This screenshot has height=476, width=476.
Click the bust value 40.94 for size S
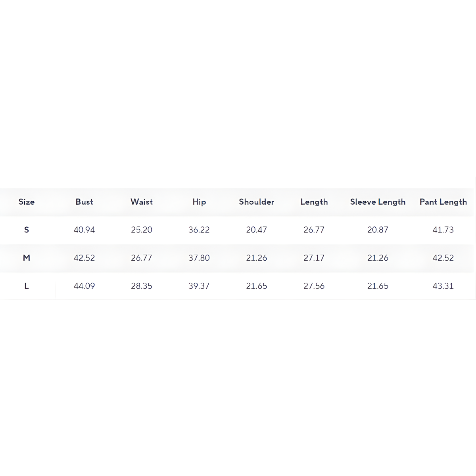coord(84,230)
